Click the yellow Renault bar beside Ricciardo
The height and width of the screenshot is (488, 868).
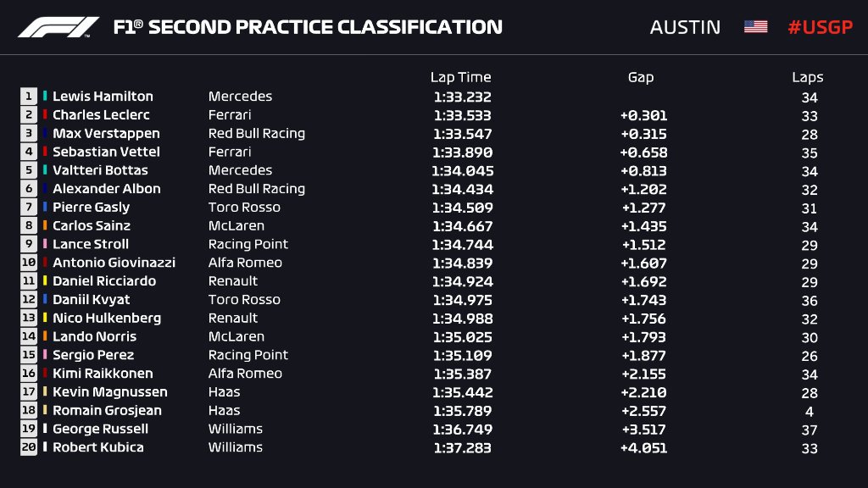click(x=45, y=281)
